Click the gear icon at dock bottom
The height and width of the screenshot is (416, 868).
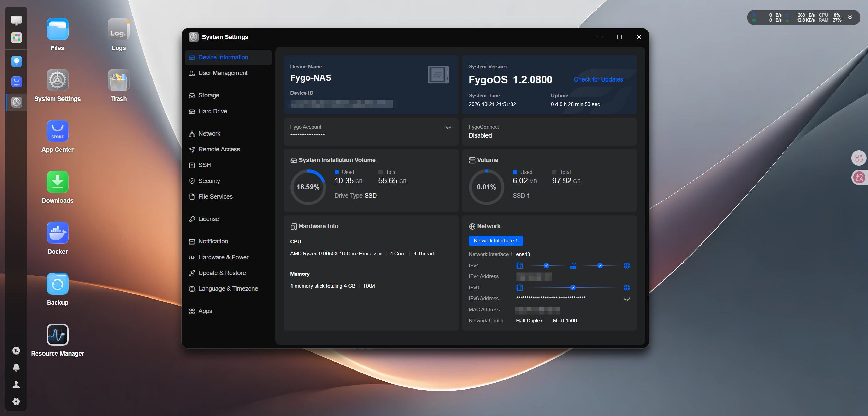point(16,401)
